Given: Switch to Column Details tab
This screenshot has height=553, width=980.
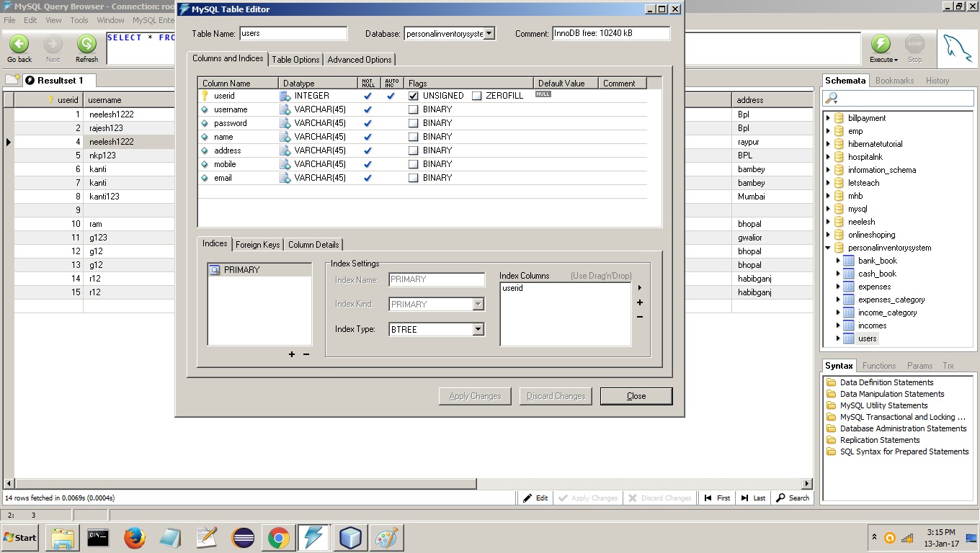Looking at the screenshot, I should pyautogui.click(x=313, y=245).
